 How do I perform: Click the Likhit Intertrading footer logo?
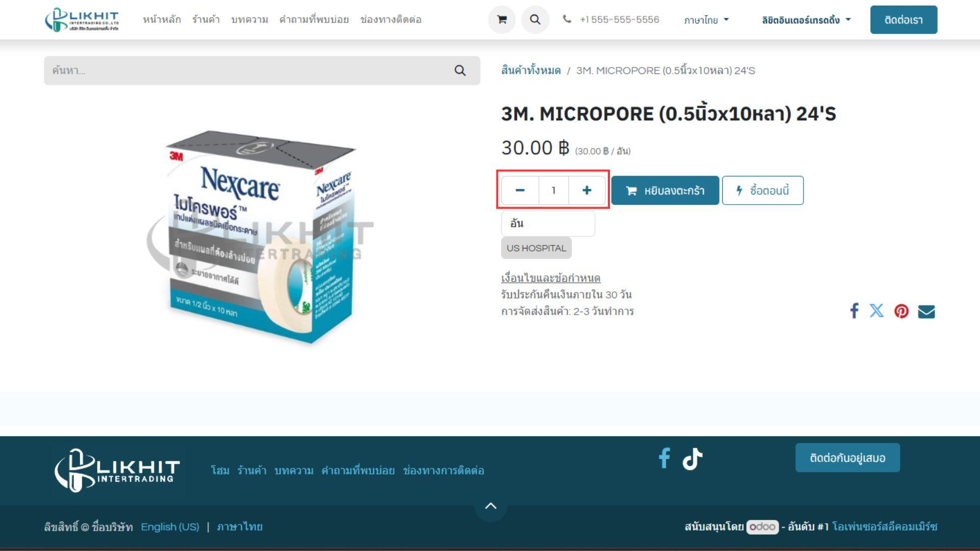[x=117, y=470]
